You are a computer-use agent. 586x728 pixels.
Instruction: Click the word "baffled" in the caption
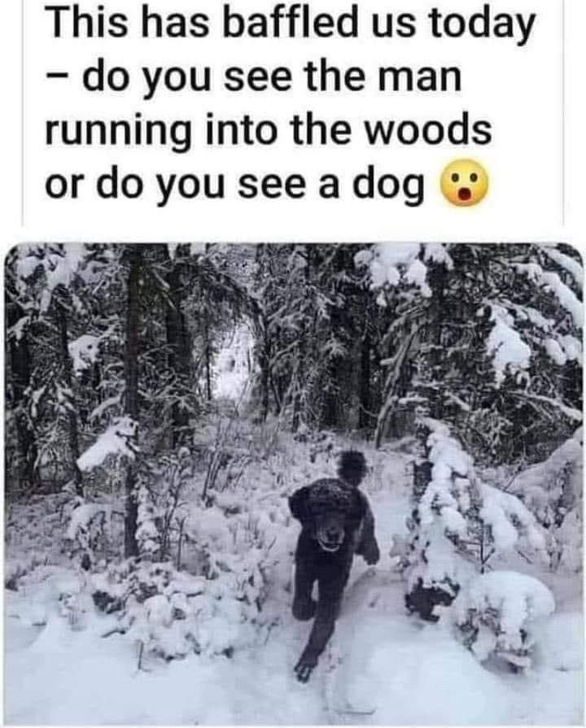291,24
